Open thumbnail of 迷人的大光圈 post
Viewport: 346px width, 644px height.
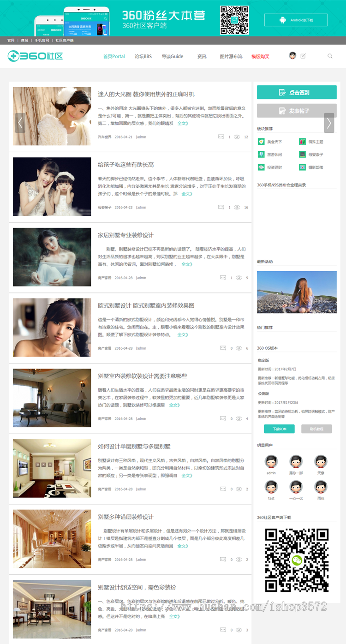pos(52,116)
